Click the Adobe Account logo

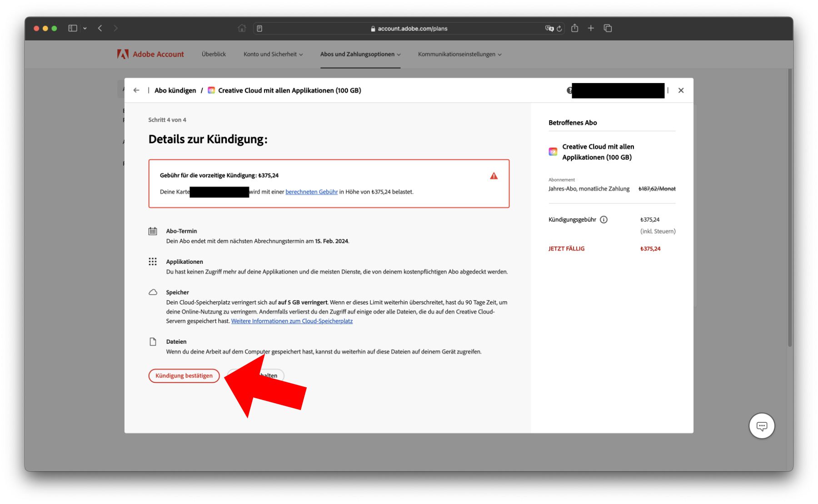[x=150, y=54]
